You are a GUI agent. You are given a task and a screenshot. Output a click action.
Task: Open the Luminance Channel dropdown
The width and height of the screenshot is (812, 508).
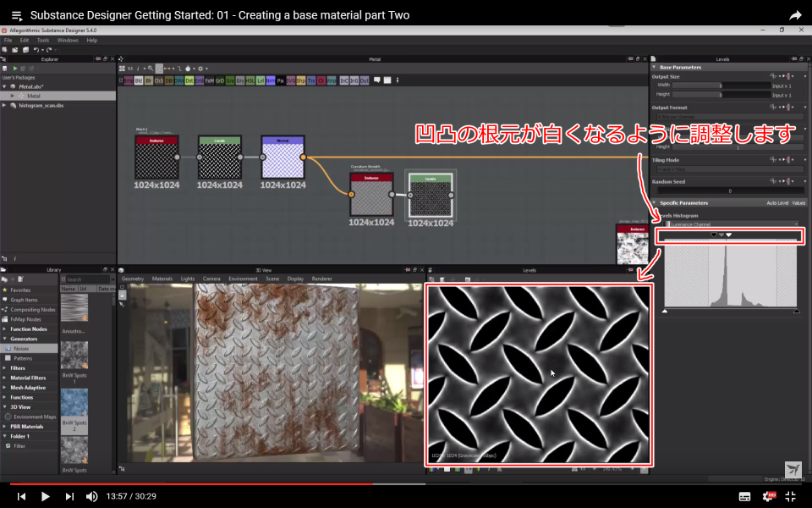[732, 224]
